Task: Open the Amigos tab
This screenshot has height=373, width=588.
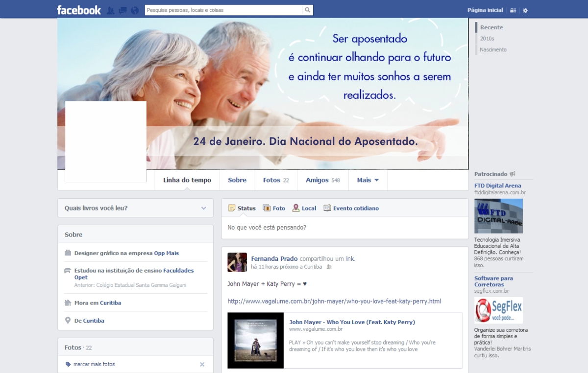Action: (x=323, y=180)
